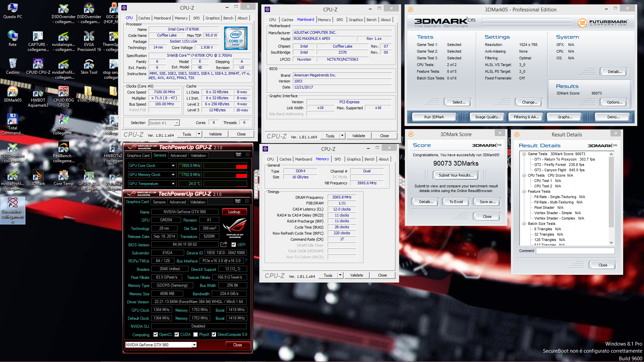Select the EVGA PrecisionX 16 shortcut
This screenshot has width=644, height=362.
click(89, 41)
